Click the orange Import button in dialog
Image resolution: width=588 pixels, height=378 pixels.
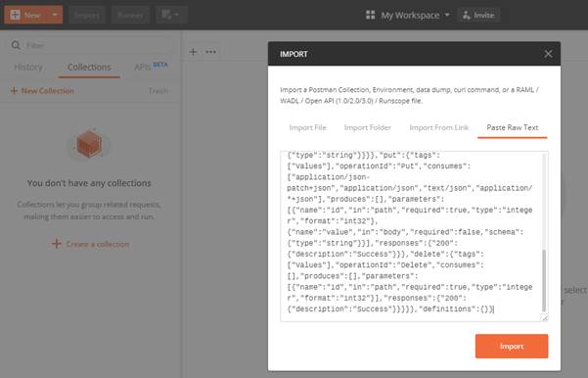pyautogui.click(x=512, y=346)
